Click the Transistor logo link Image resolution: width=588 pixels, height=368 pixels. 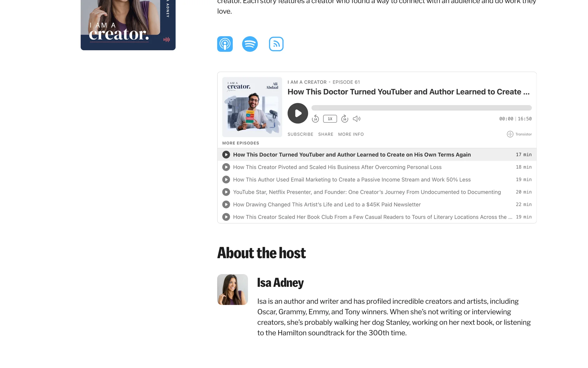(519, 134)
